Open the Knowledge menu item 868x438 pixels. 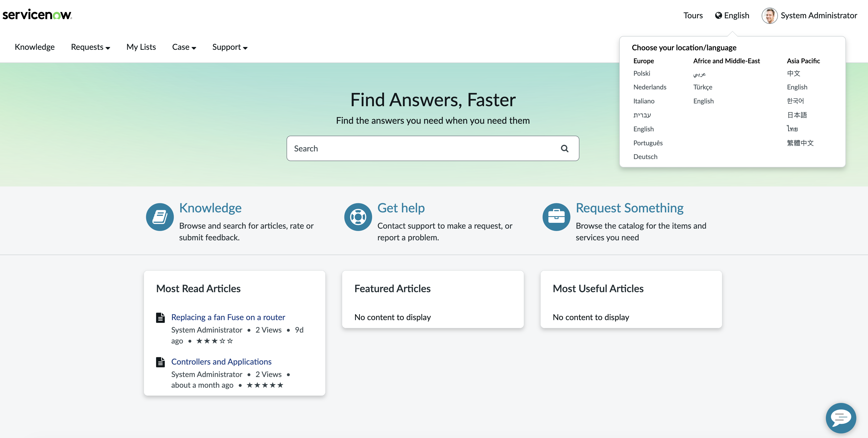[x=35, y=47]
